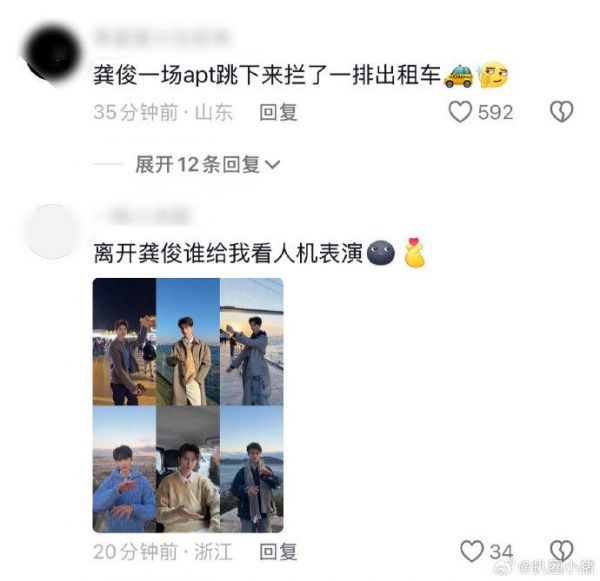Tap the 592 like count

tap(495, 113)
